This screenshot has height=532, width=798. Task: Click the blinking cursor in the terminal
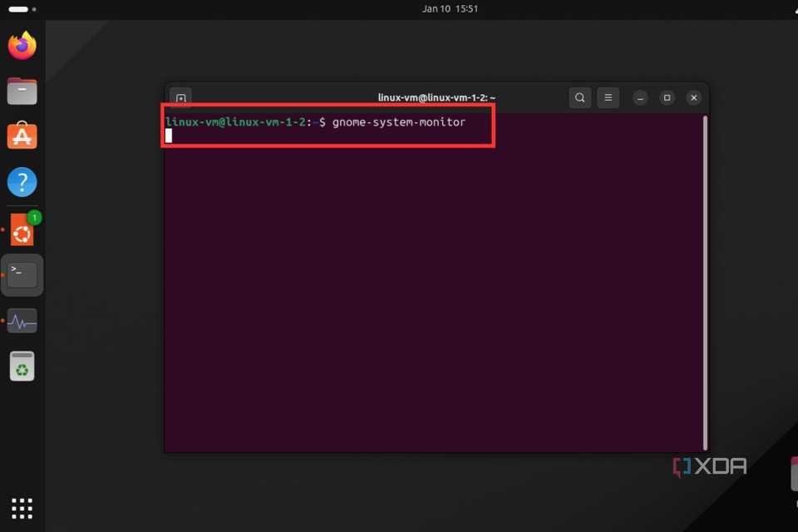pos(169,135)
